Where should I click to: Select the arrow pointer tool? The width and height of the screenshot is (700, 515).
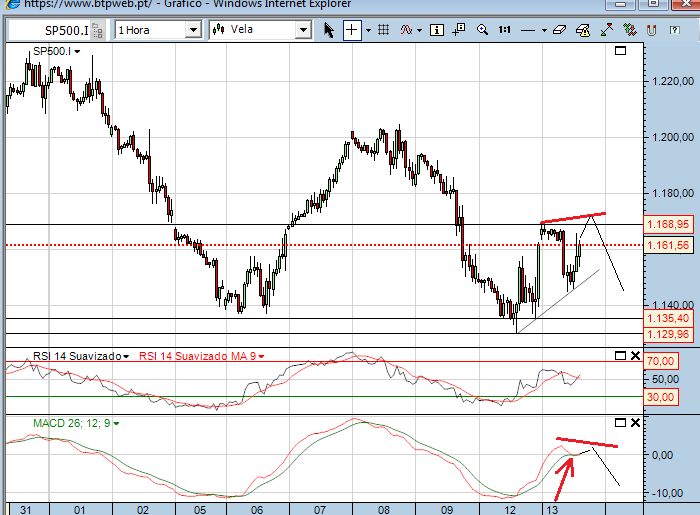[x=329, y=30]
